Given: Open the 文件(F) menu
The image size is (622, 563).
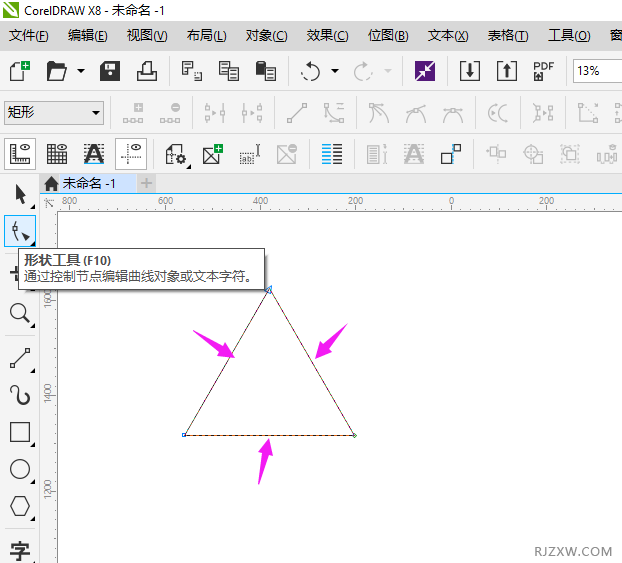Looking at the screenshot, I should click(x=29, y=35).
